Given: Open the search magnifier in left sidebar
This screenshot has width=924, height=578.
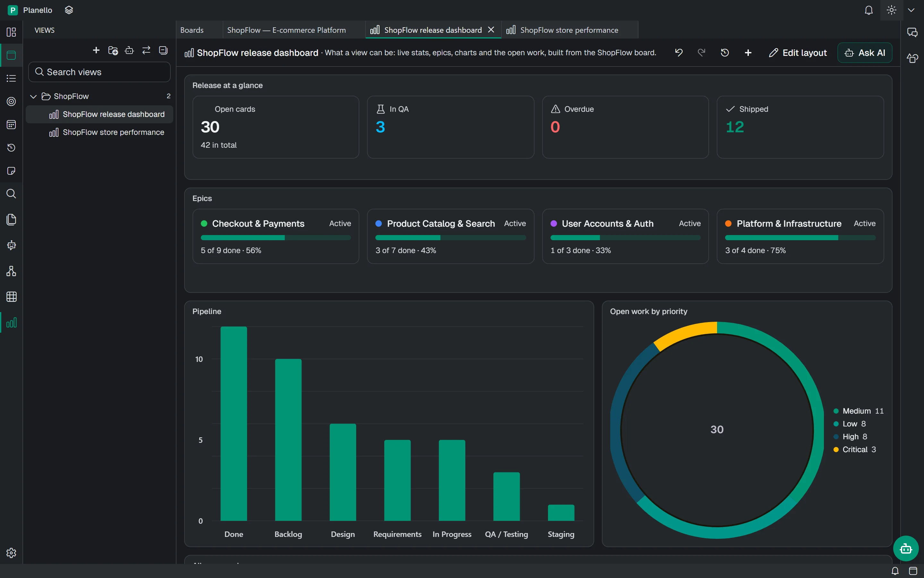Looking at the screenshot, I should (12, 194).
